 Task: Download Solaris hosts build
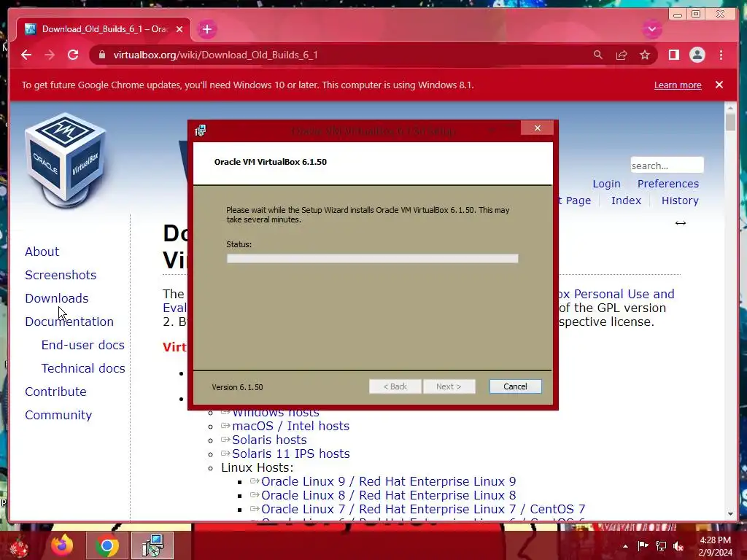coord(269,440)
